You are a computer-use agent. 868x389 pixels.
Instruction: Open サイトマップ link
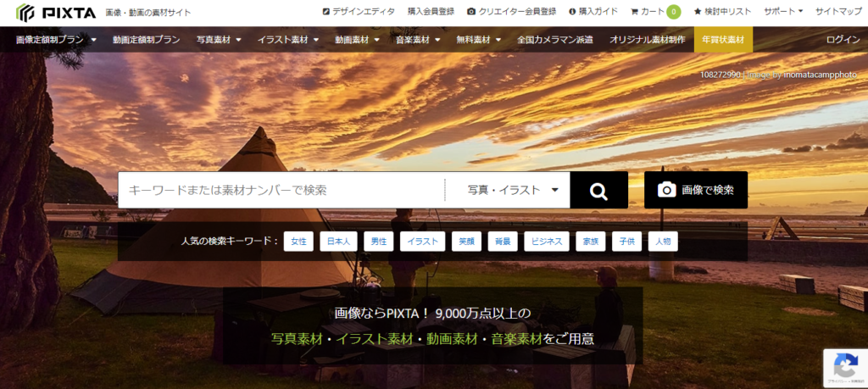838,12
